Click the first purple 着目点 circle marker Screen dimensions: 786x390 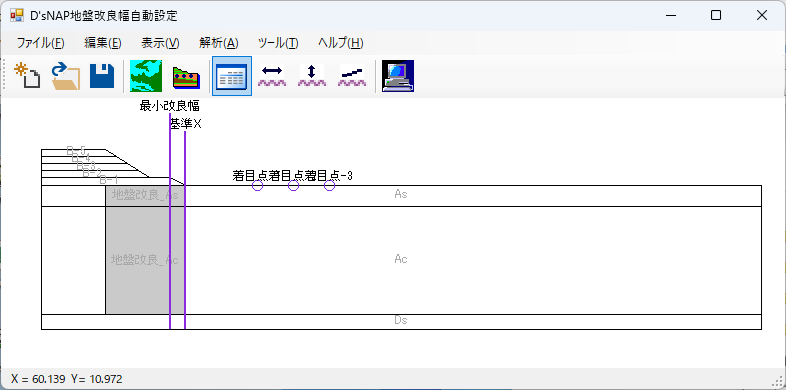[x=257, y=185]
